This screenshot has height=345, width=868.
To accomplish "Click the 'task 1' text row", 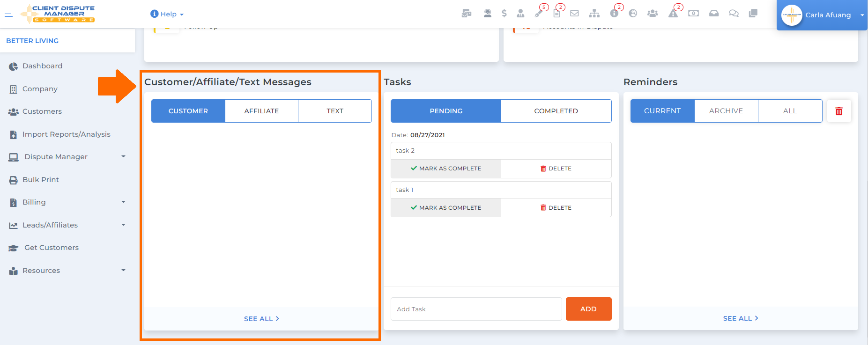I will tap(501, 190).
